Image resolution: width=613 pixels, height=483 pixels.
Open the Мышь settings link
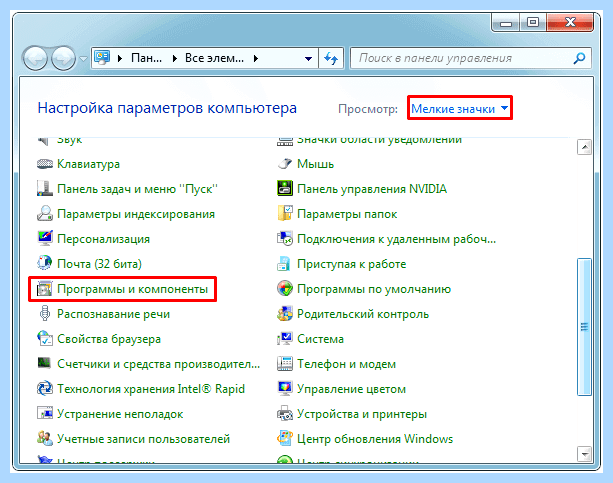pyautogui.click(x=315, y=164)
